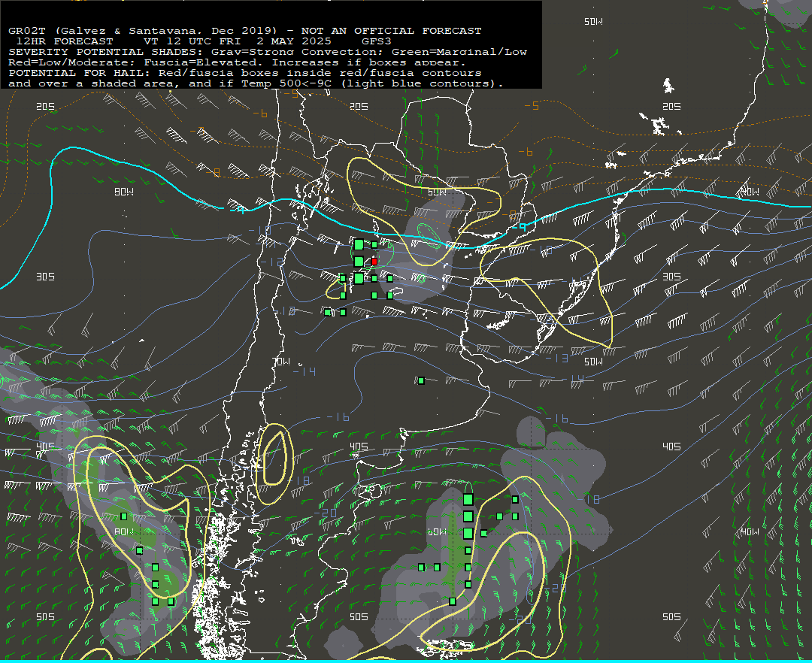Screen dimensions: 812x663
Task: Click the red hail potential box
Action: [374, 262]
